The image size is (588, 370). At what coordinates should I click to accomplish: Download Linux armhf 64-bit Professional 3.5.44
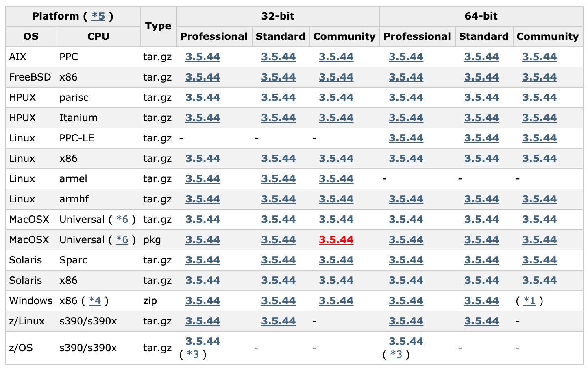click(406, 199)
